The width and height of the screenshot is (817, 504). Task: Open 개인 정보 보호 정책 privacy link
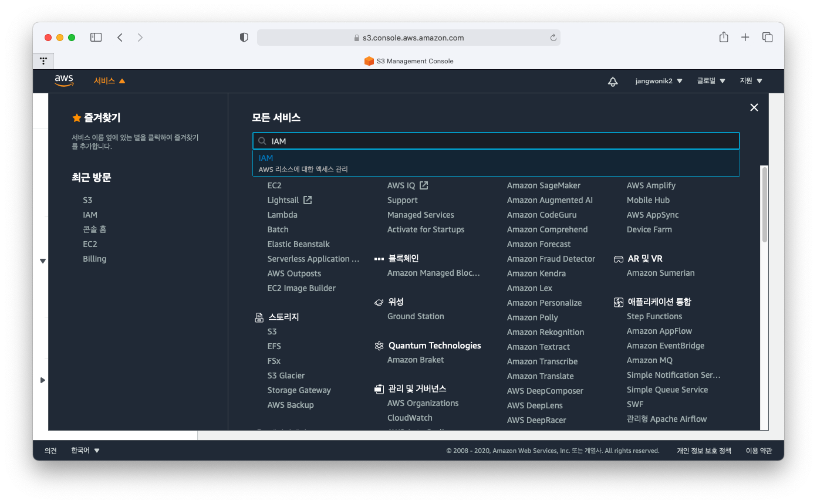click(704, 451)
